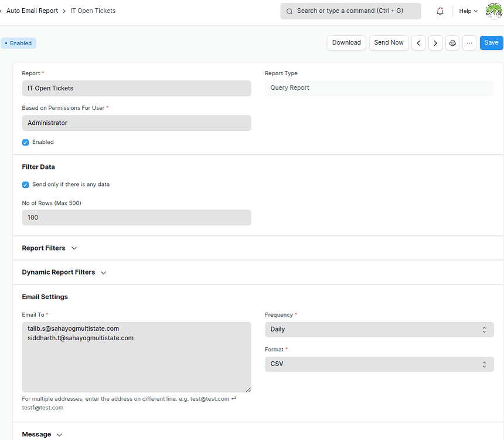Disable 'Send only if there is any data'
The height and width of the screenshot is (440, 504).
coord(25,184)
